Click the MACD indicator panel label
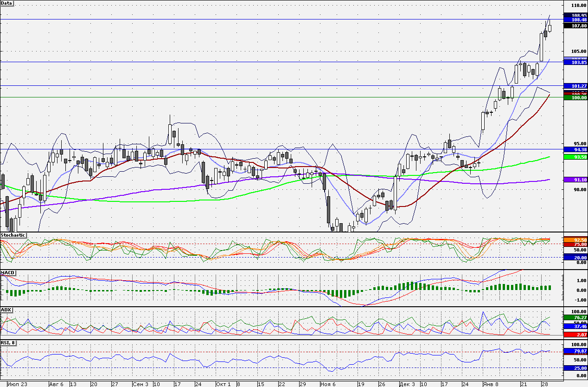This screenshot has height=387, width=588. 8,272
